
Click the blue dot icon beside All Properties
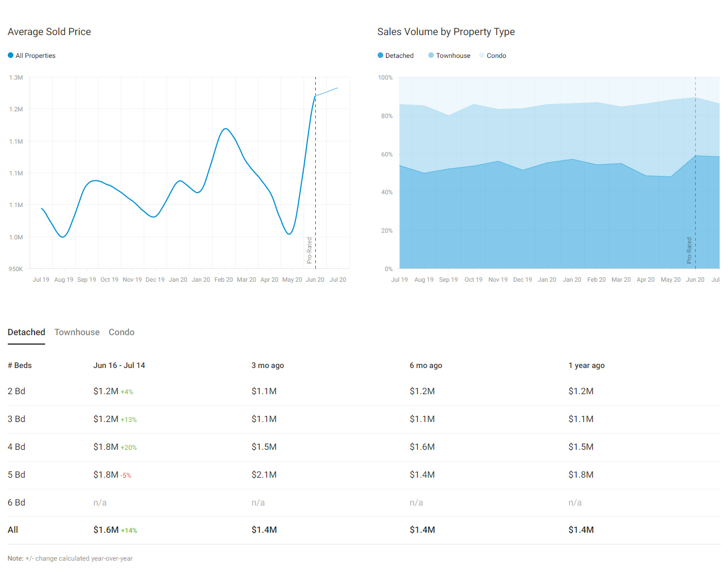tap(9, 55)
